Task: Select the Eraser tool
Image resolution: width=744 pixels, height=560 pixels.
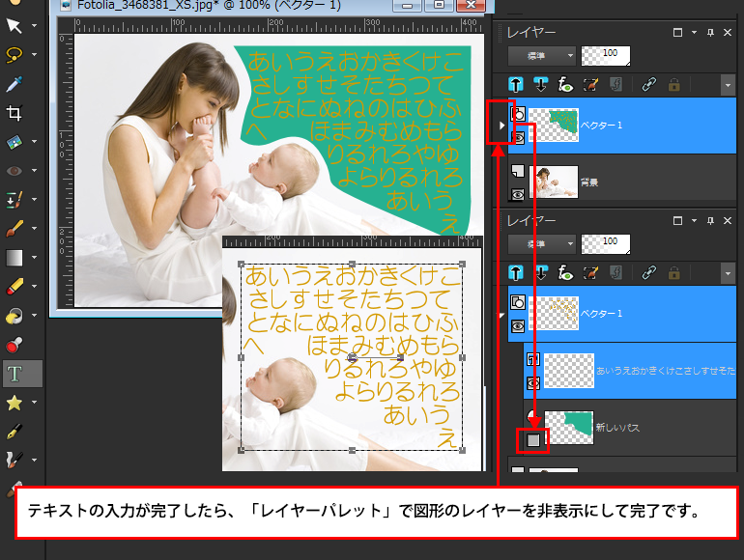Action: (14, 287)
